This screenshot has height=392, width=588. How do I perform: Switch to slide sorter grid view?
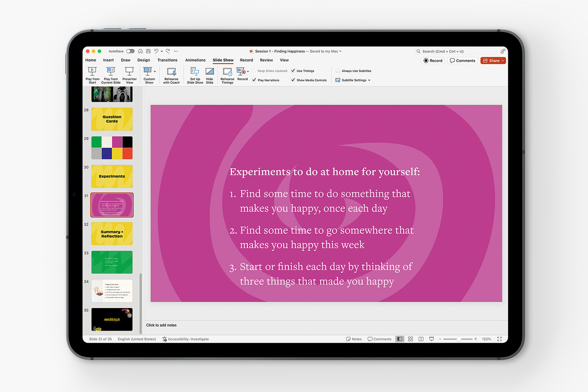(410, 339)
